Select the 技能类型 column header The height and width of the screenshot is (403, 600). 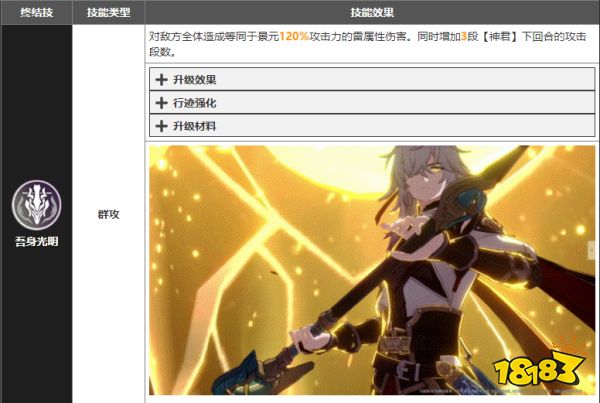[x=108, y=12]
